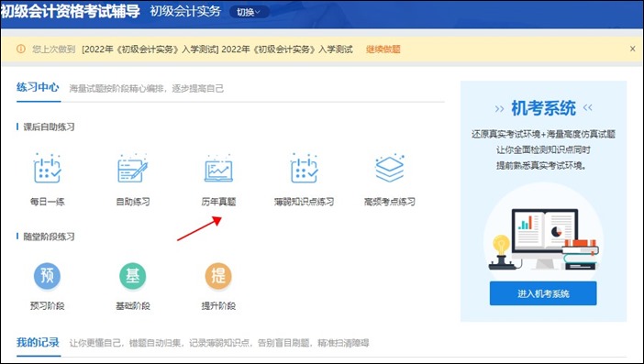Click the 您上次做到 text in banner
Screen dimensions: 644x364
point(53,50)
